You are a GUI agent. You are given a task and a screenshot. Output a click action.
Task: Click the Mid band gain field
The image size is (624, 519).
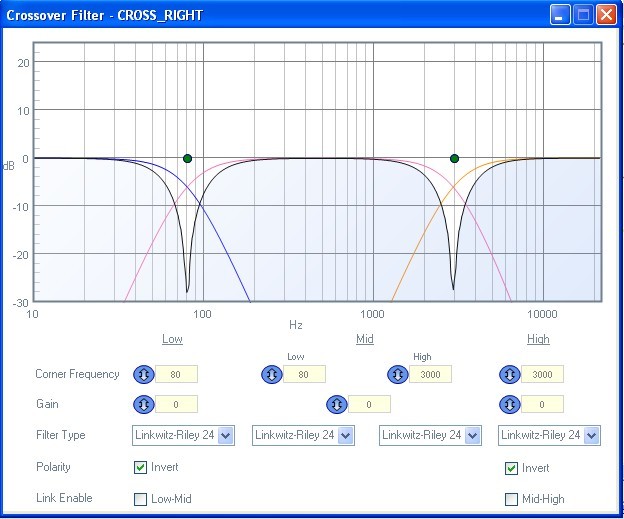click(369, 404)
